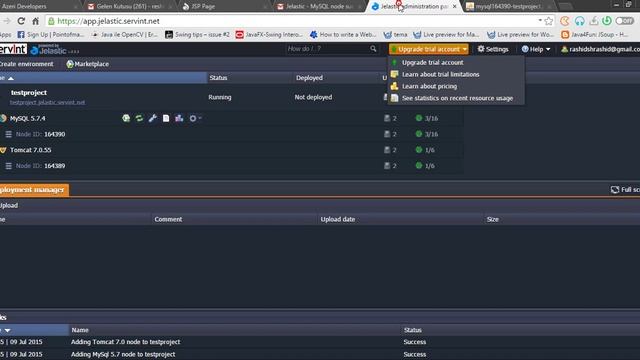Click the MySQL 5.7.4 database icon
This screenshot has height=360, width=640.
click(x=3, y=118)
